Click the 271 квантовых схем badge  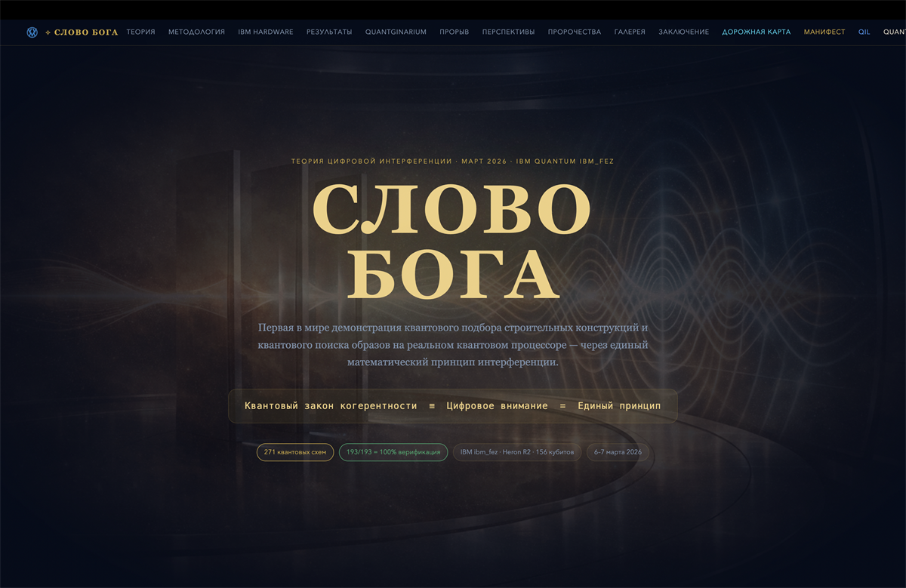coord(295,452)
